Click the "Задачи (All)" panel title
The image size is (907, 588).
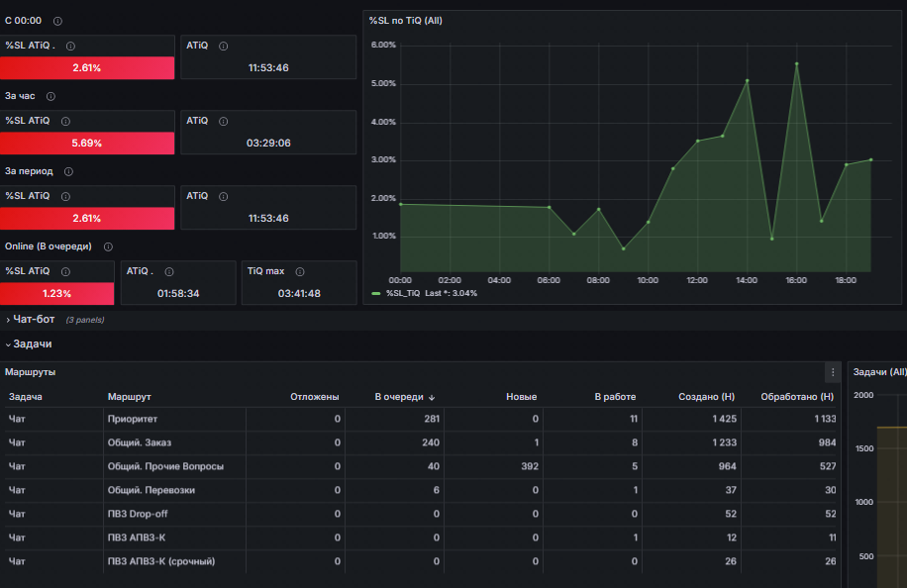coord(879,372)
